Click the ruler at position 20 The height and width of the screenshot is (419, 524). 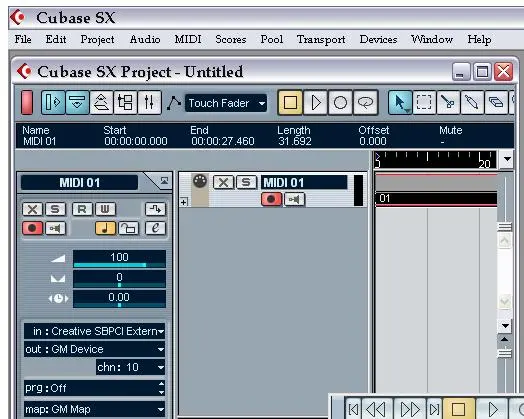[x=484, y=164]
